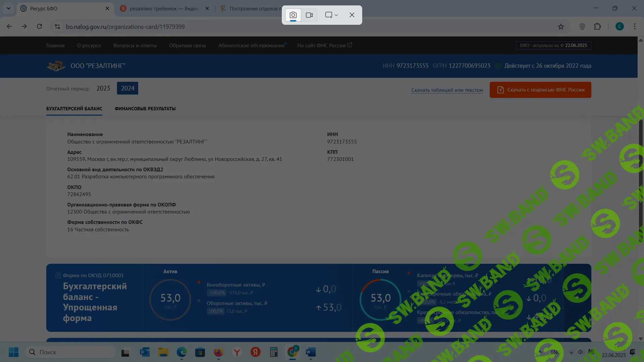Open Обратная связь
The image size is (644, 362).
click(x=187, y=46)
